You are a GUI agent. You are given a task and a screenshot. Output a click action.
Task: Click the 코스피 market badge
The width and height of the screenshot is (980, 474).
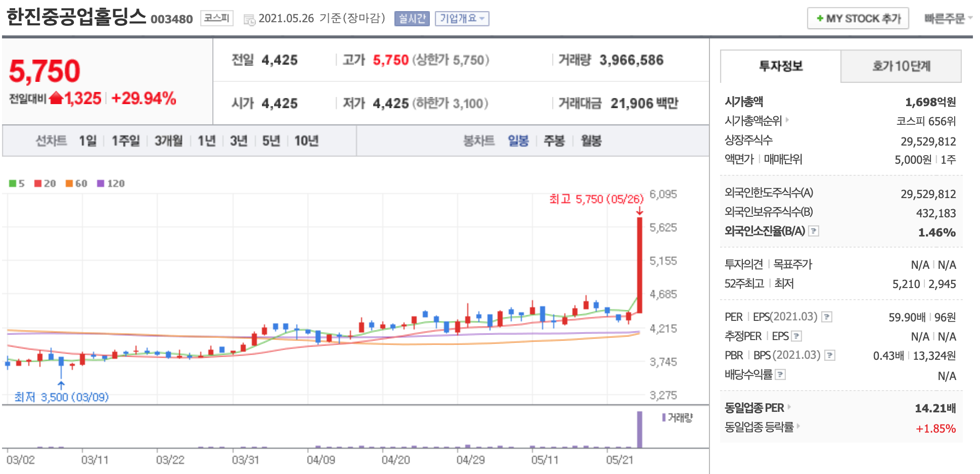tap(217, 18)
